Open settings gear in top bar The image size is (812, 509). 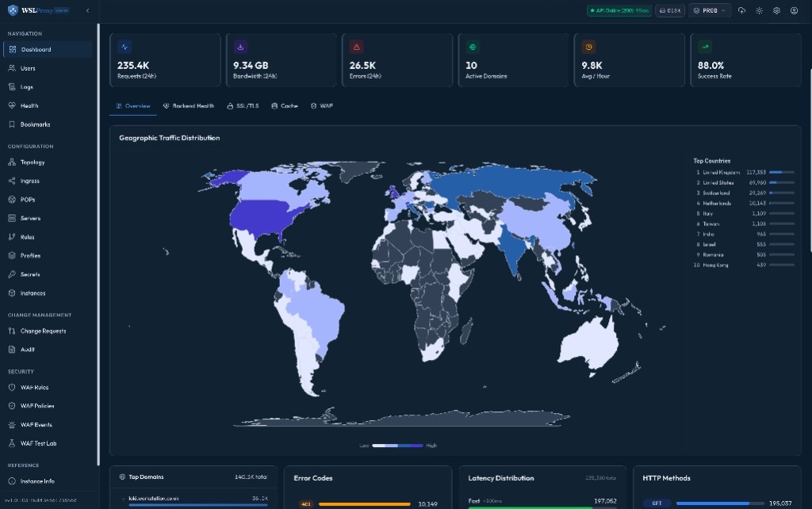click(776, 10)
